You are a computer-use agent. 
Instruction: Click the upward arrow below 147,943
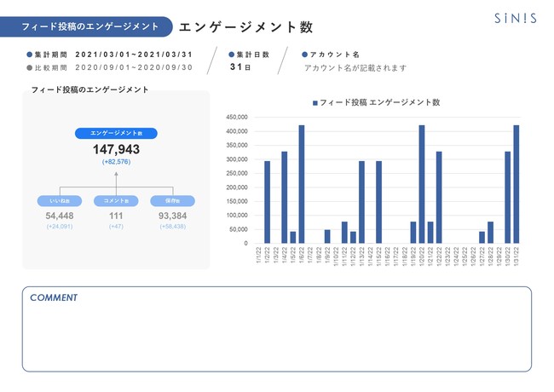click(116, 174)
